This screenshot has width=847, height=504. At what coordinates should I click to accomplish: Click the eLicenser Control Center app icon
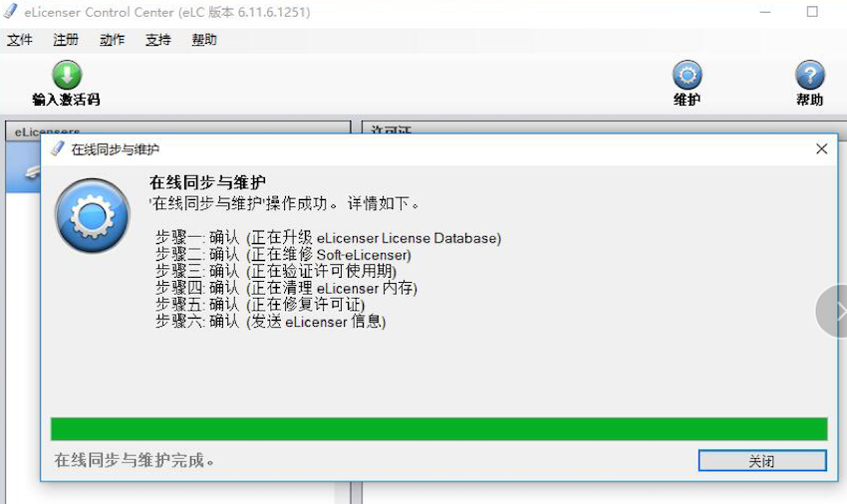11,12
